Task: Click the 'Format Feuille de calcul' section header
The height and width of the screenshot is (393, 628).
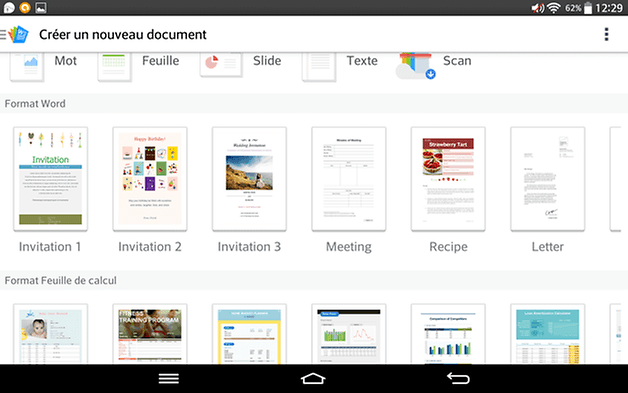Action: coord(60,280)
